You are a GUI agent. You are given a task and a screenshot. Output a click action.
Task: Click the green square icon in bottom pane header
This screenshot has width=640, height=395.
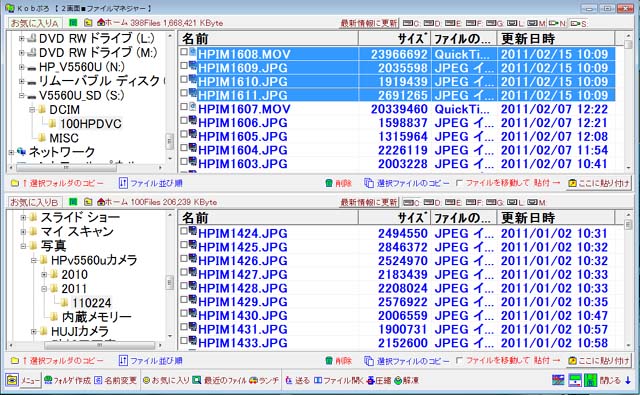73,202
